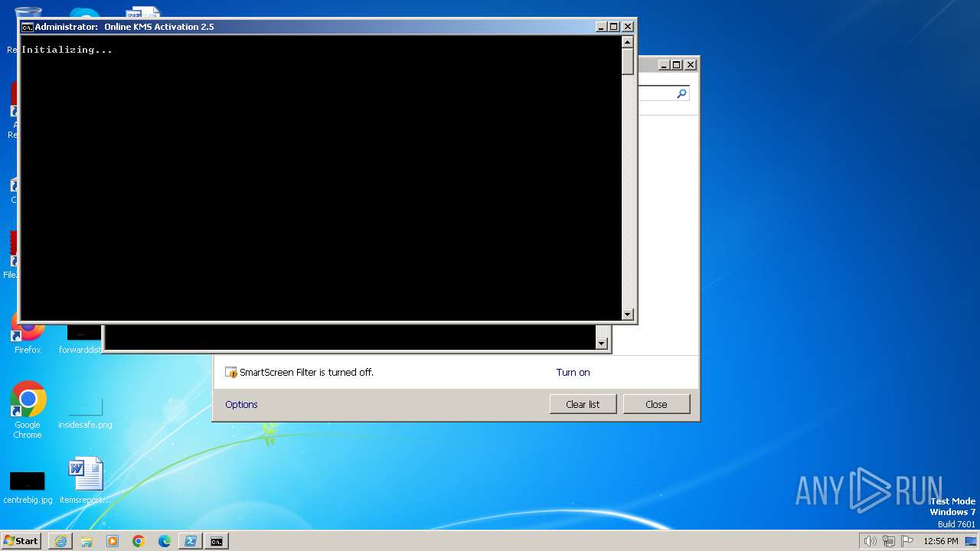Image resolution: width=980 pixels, height=551 pixels.
Task: Click the KMS console scroll up arrow
Action: point(628,43)
